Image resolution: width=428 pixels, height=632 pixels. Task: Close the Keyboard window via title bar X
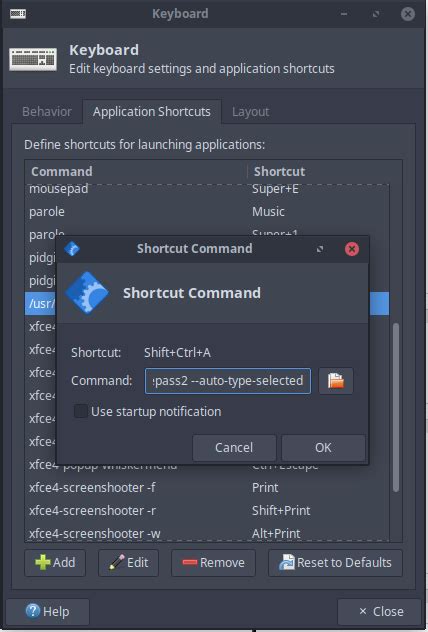point(408,14)
